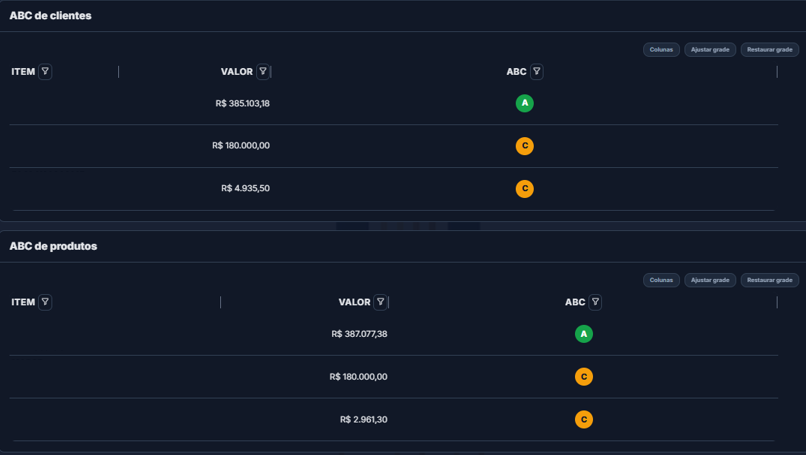Click Ajustar grade in ABC de clientes
The image size is (806, 455).
tap(710, 50)
